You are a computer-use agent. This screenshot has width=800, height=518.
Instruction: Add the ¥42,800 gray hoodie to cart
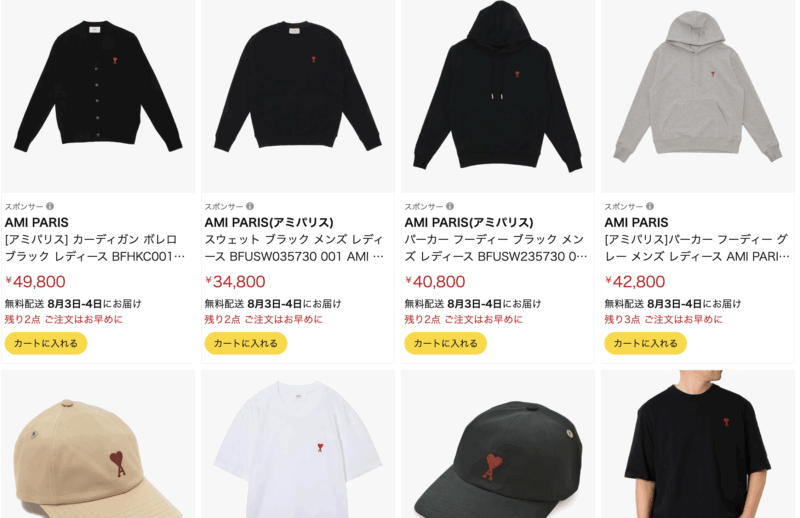[646, 343]
